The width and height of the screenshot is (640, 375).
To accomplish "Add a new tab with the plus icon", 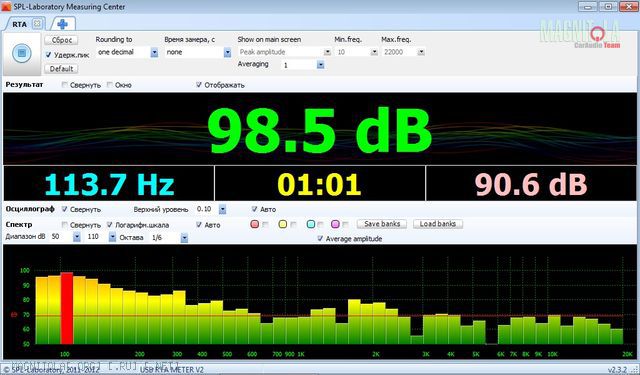I will pyautogui.click(x=62, y=24).
